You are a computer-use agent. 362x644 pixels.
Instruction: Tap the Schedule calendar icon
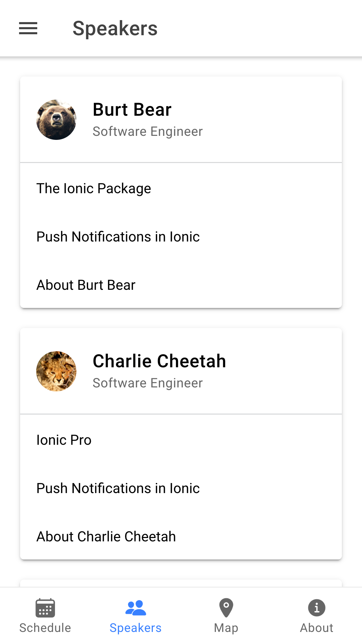[x=45, y=608]
